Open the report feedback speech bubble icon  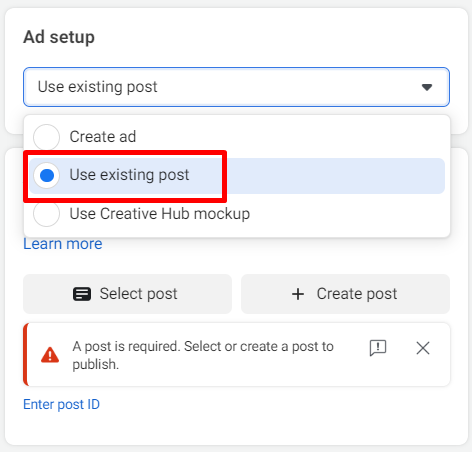pos(378,348)
